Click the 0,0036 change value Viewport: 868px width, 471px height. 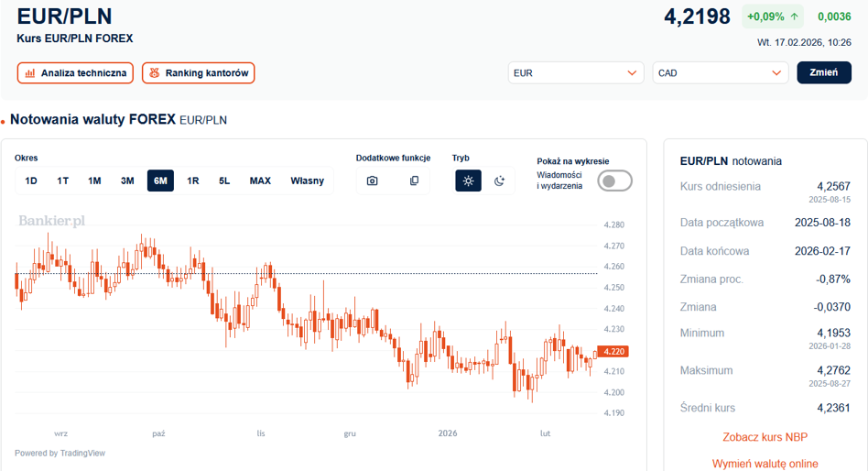(834, 16)
